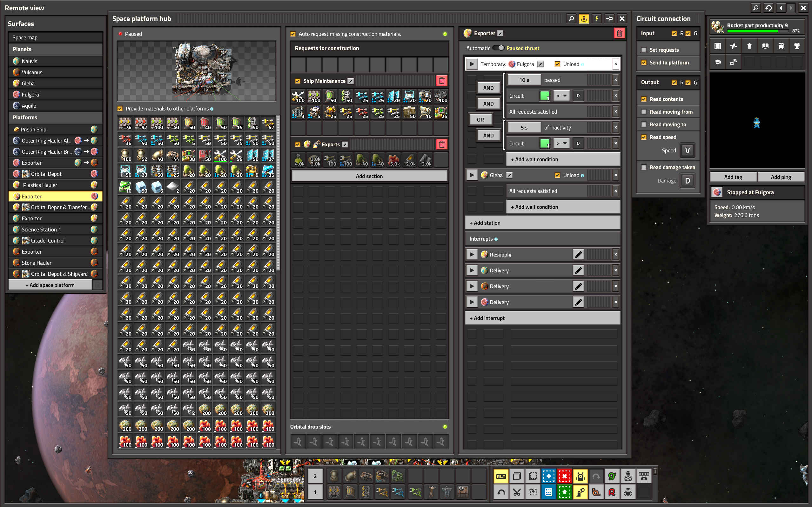Click constant value 0 in '10 s passed' Circuit condition
The image size is (812, 507).
tap(578, 96)
